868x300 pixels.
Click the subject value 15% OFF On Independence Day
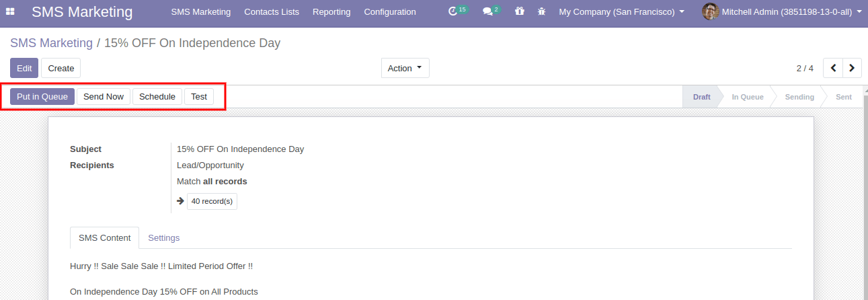240,149
